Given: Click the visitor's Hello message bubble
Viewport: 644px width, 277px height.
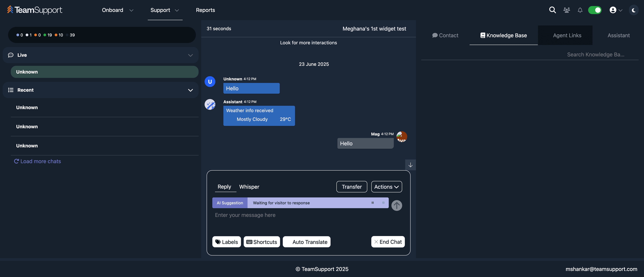Looking at the screenshot, I should click(x=251, y=88).
